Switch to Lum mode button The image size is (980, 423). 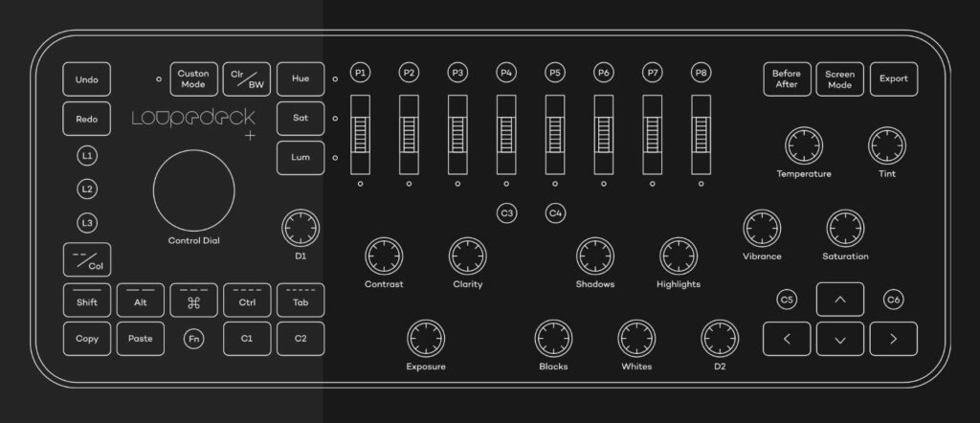tap(300, 157)
